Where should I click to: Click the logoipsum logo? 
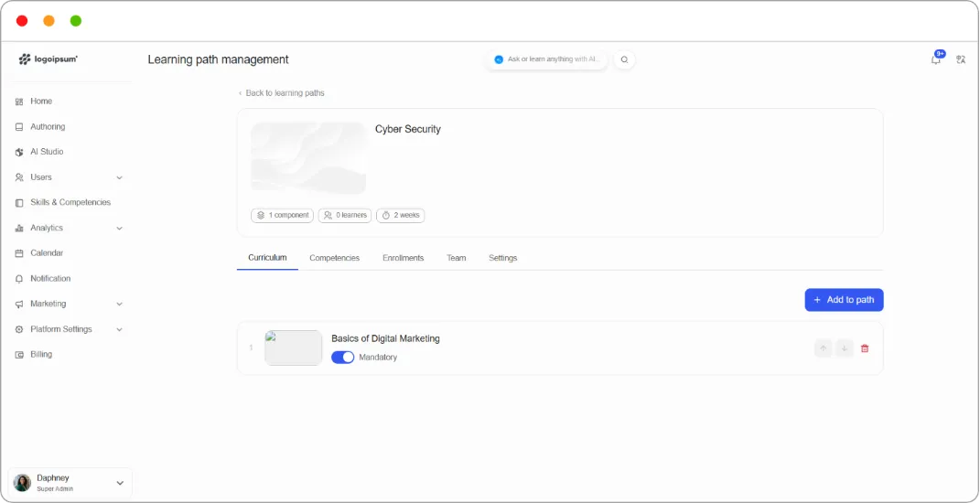click(48, 59)
